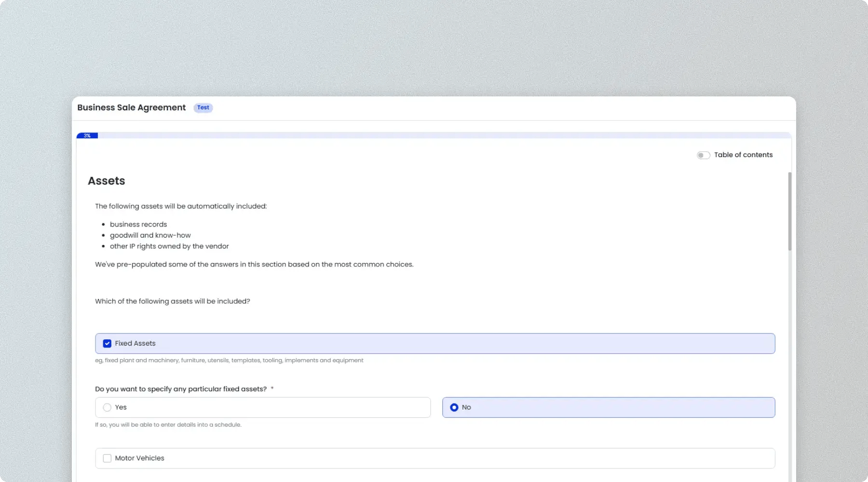This screenshot has width=868, height=482.
Task: Tick the Motor Vehicles checkbox
Action: click(107, 458)
